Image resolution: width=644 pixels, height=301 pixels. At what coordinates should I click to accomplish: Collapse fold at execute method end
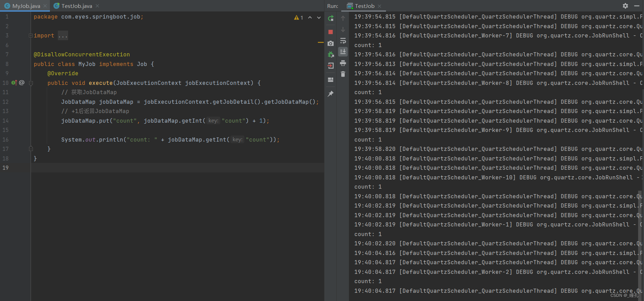pos(31,149)
